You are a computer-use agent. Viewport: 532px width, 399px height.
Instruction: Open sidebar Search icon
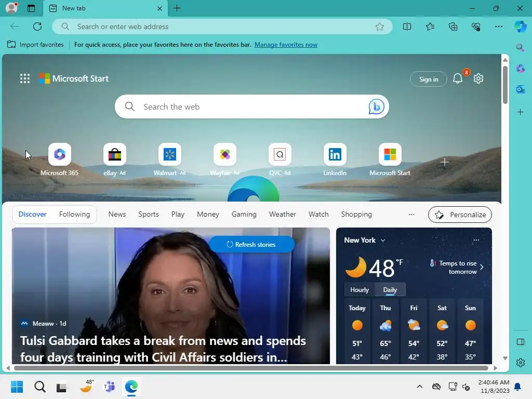pyautogui.click(x=520, y=47)
